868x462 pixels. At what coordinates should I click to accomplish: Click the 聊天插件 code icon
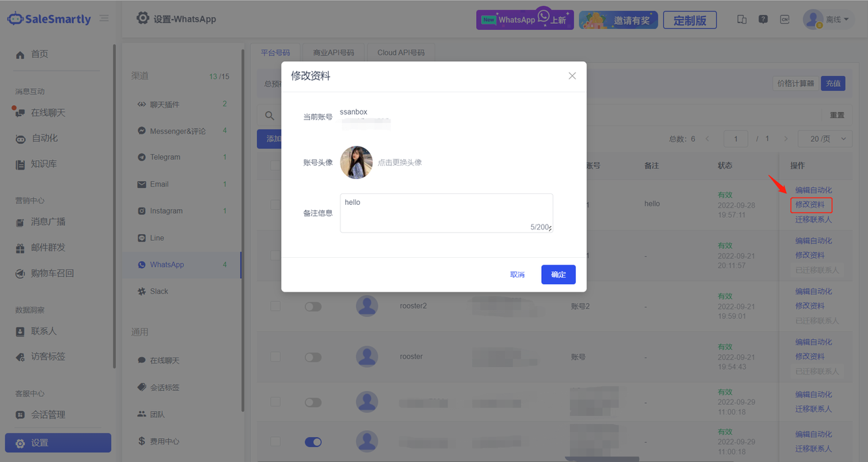(x=142, y=104)
